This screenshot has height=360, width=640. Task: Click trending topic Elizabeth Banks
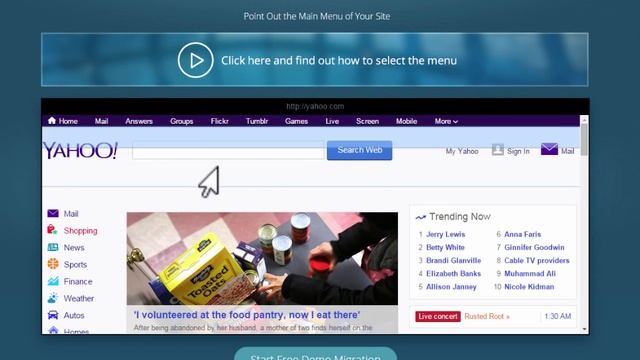point(453,273)
